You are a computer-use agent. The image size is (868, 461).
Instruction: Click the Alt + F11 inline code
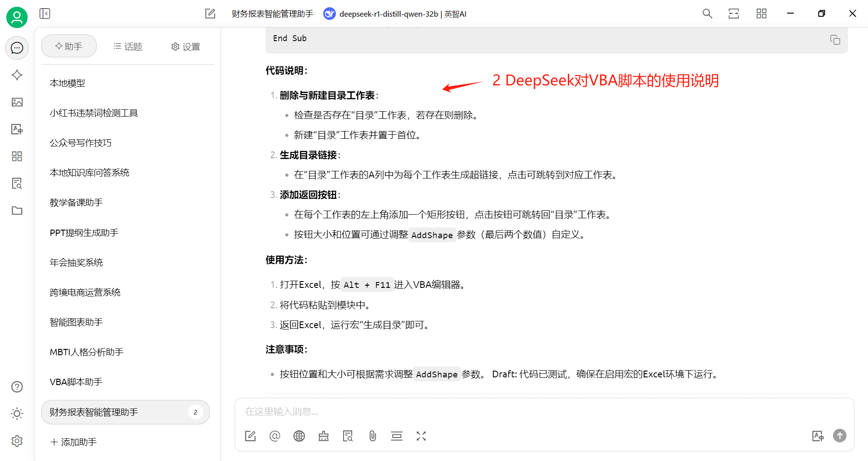point(367,285)
